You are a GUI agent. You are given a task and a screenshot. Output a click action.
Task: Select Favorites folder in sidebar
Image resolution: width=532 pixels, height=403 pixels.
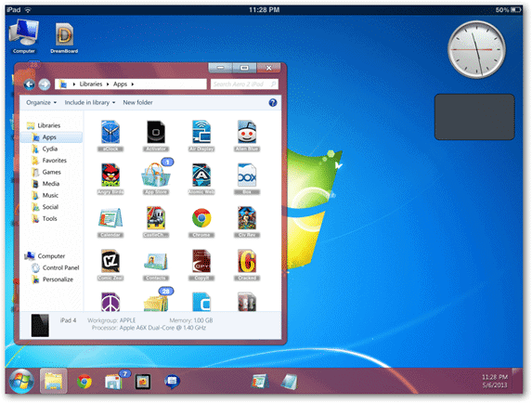coord(49,161)
